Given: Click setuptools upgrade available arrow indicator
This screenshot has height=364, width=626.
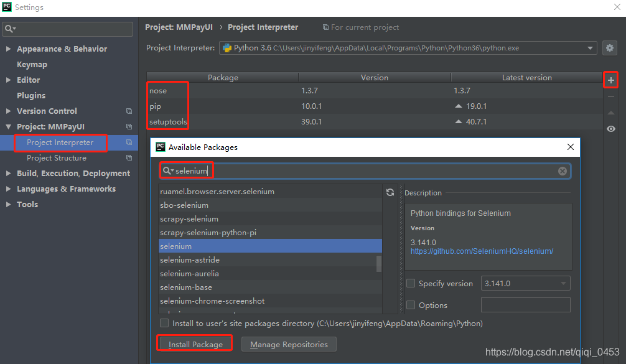Looking at the screenshot, I should click(x=459, y=122).
